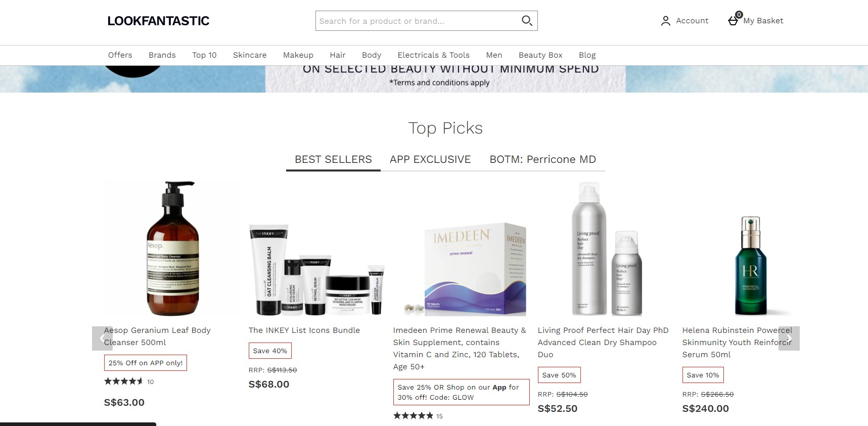Image resolution: width=868 pixels, height=426 pixels.
Task: Expand the Skincare menu
Action: pos(250,55)
